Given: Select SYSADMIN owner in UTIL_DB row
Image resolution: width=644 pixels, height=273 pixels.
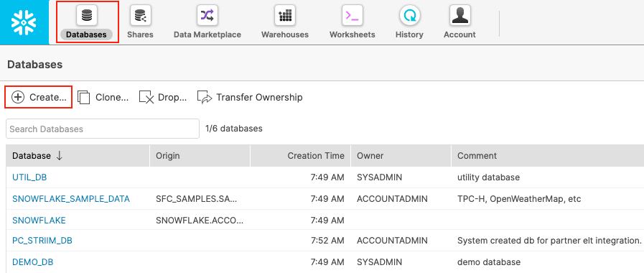Looking at the screenshot, I should pyautogui.click(x=380, y=177).
